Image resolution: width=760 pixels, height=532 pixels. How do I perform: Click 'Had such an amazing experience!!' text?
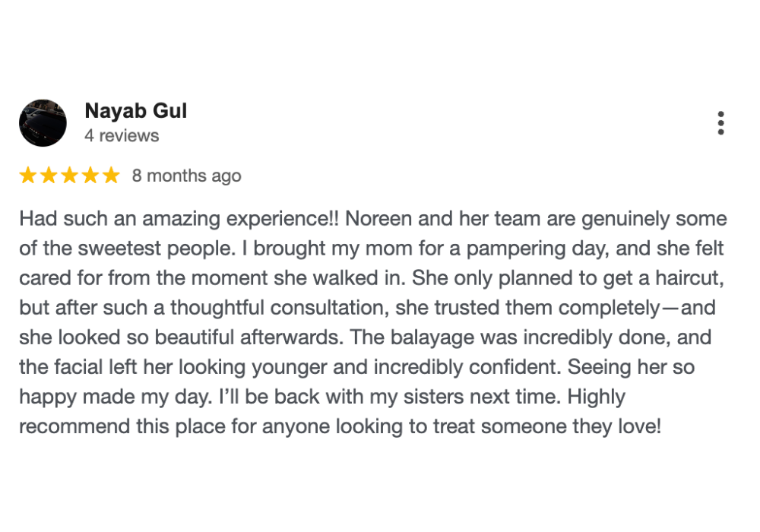click(x=179, y=220)
